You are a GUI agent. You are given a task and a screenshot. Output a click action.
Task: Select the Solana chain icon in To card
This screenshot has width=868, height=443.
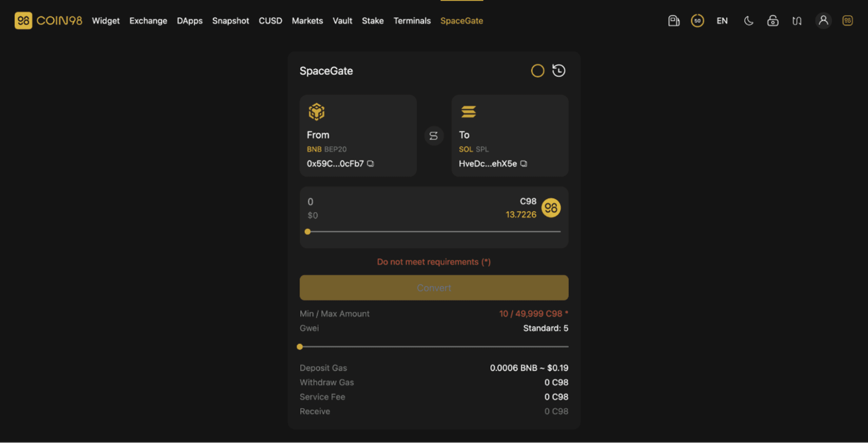[x=468, y=112]
